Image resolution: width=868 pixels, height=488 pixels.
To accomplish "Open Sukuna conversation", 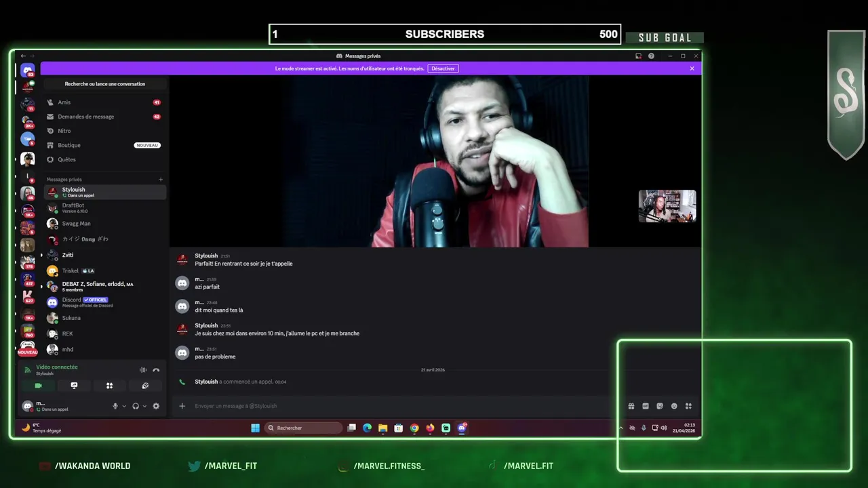I will (x=105, y=318).
